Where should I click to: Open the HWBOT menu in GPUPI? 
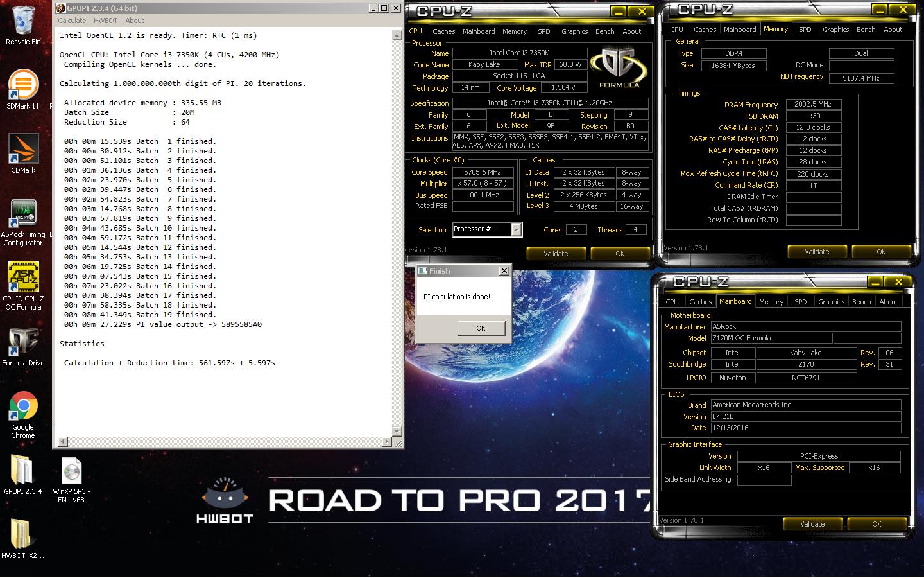(105, 21)
